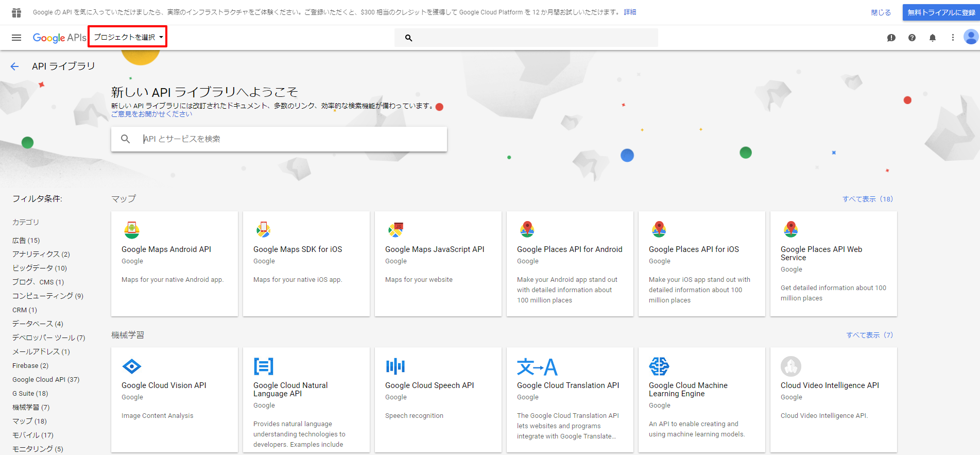Filter by category ブログ、CMS (1)
Viewport: 980px width, 455px height.
pyautogui.click(x=38, y=282)
